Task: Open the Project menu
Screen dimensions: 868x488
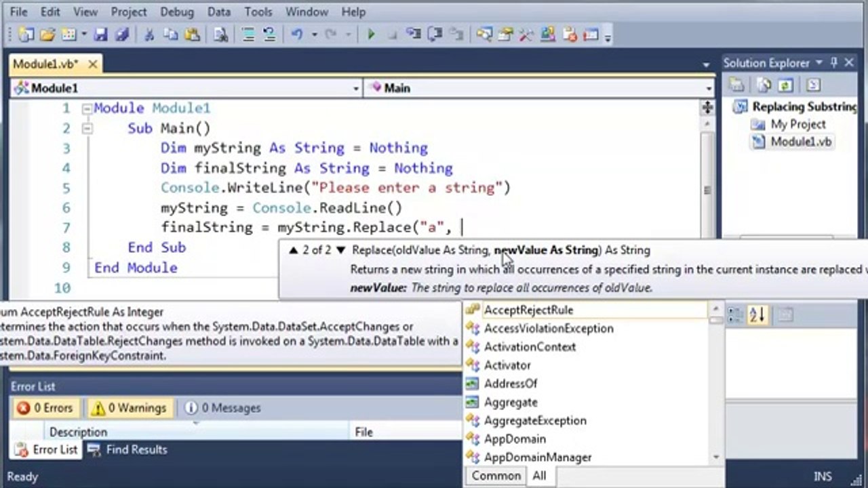Action: tap(129, 12)
